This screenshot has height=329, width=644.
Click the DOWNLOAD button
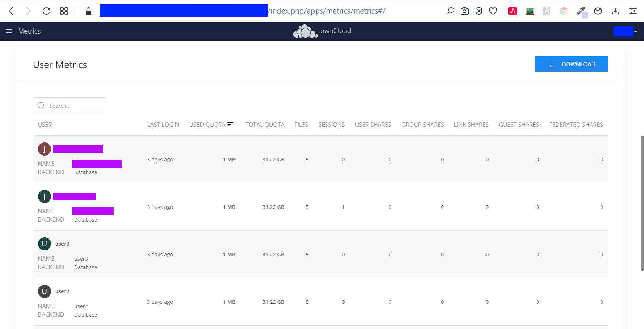(571, 64)
